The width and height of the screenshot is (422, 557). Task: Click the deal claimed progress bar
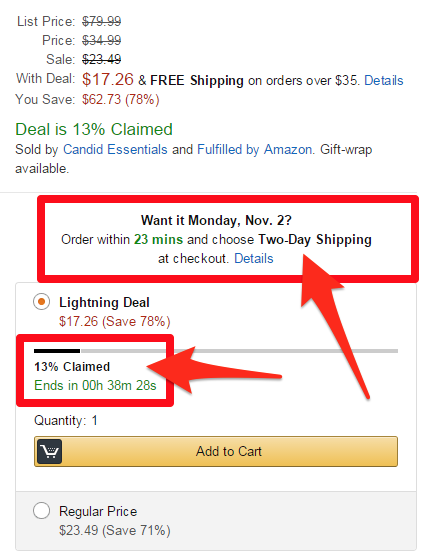coord(216,351)
